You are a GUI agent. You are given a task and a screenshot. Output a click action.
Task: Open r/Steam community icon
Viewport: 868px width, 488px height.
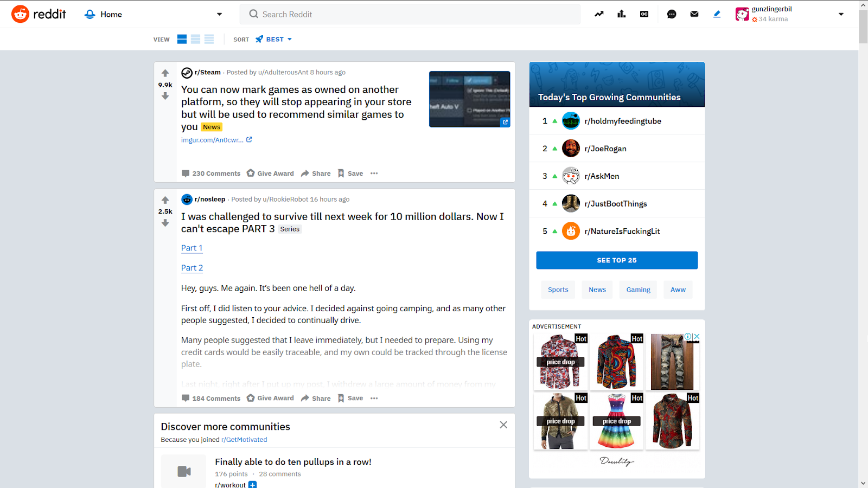coord(187,73)
